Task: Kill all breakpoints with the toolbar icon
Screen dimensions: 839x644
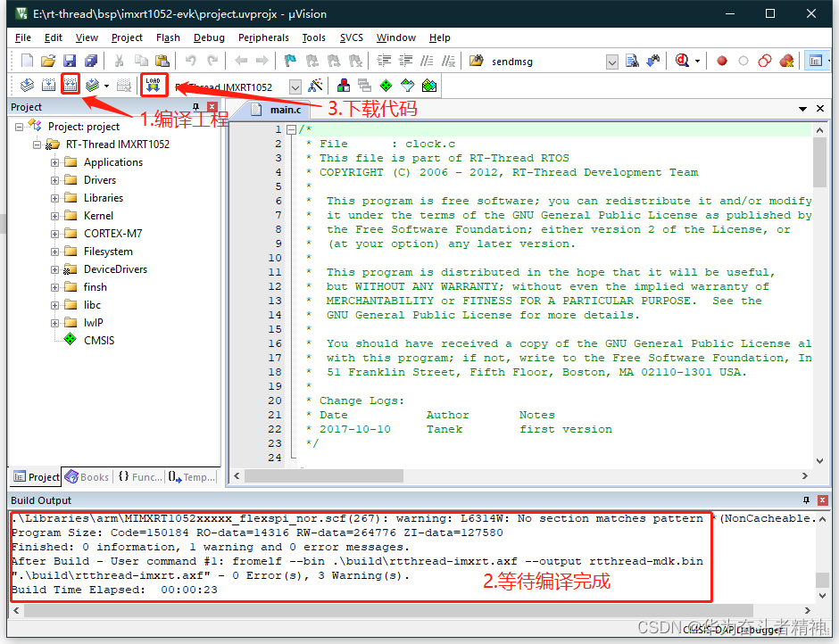Action: pos(785,61)
